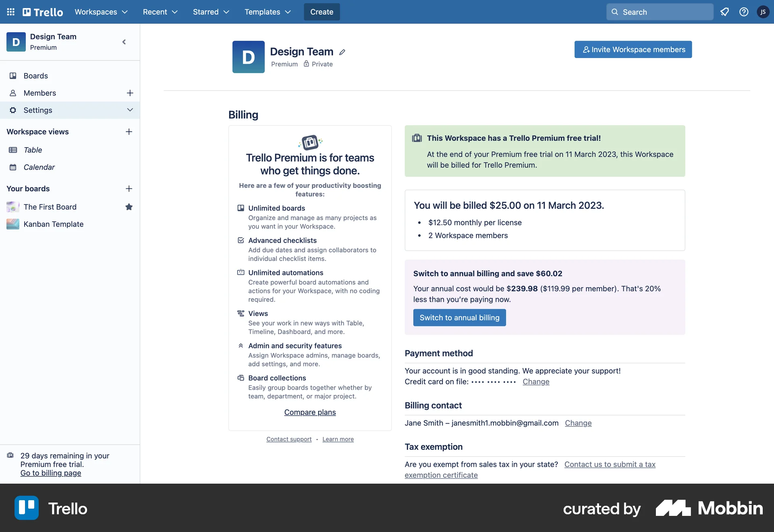Select Members in the workspace sidebar
Screen dimensions: 774x532
40,93
